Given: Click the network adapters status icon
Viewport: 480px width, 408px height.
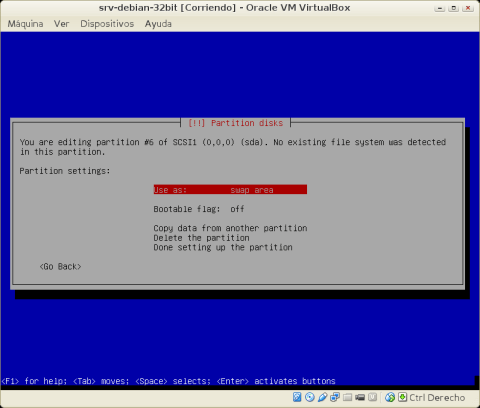Looking at the screenshot, I should (x=335, y=397).
